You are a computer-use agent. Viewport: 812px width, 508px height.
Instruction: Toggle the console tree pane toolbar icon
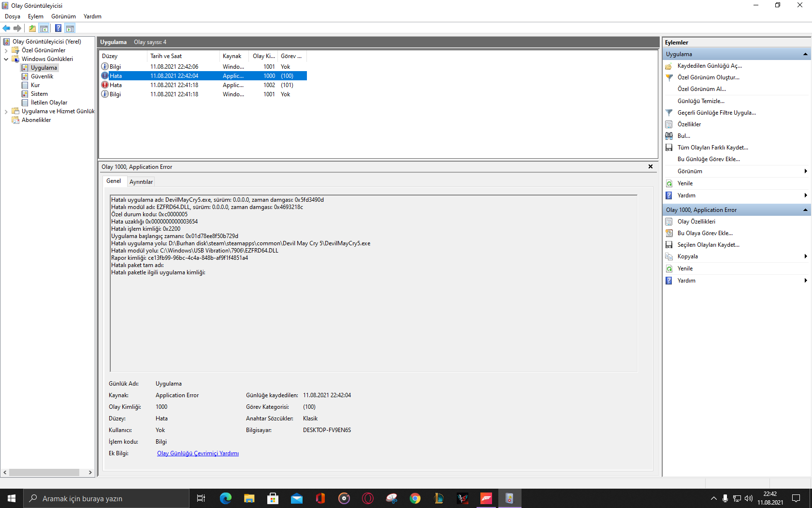(x=44, y=28)
